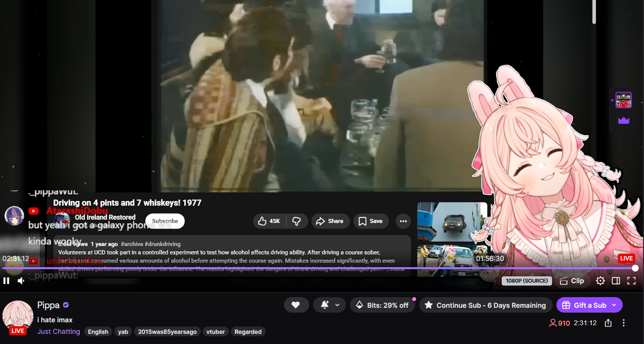Select the vtuber tag
This screenshot has width=644, height=344.
tap(215, 331)
